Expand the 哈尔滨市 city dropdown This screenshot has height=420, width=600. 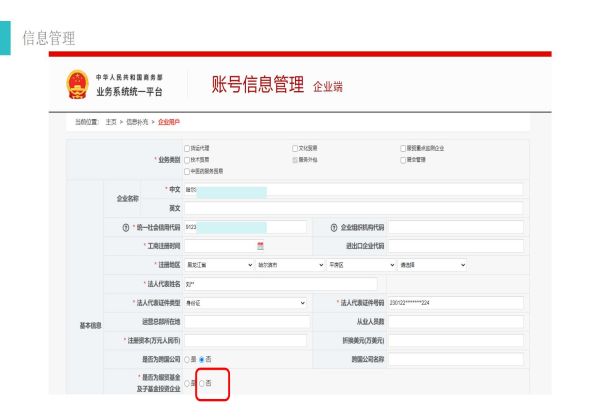tap(275, 265)
